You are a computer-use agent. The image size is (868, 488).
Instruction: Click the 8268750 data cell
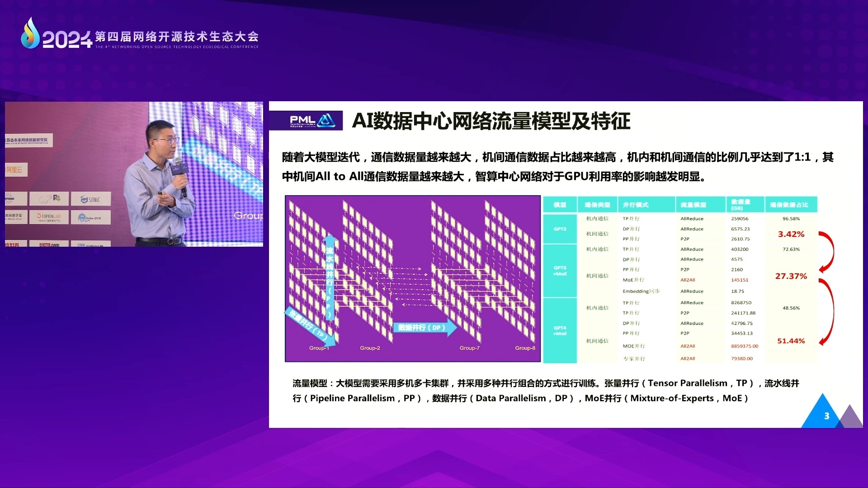pyautogui.click(x=741, y=303)
